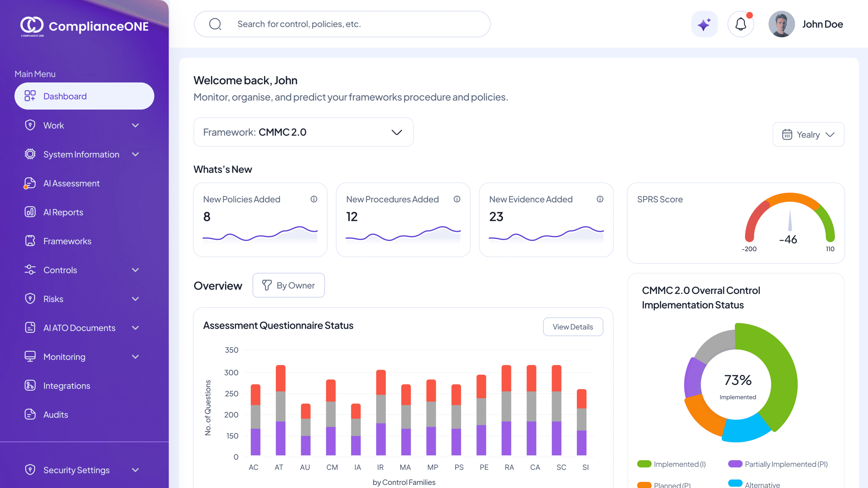Screen dimensions: 868x488
Task: Click the Integrations sidebar icon
Action: [30, 385]
